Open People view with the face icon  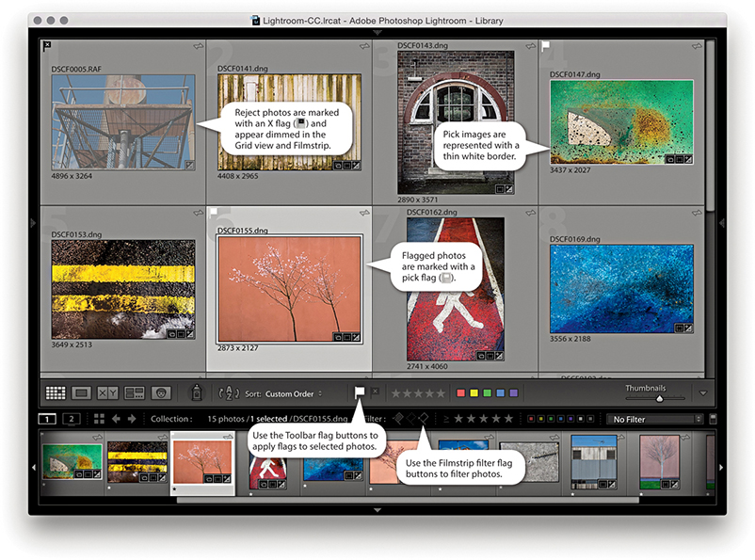pyautogui.click(x=160, y=392)
